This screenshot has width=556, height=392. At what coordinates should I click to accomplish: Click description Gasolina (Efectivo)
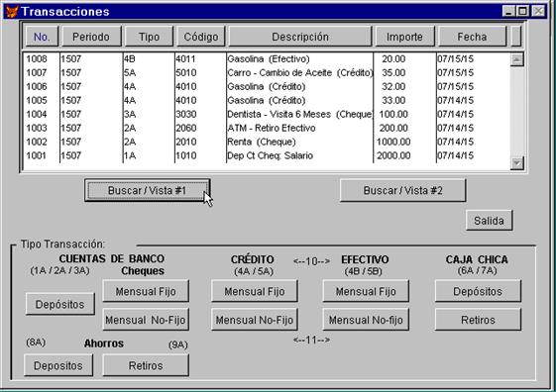point(269,58)
